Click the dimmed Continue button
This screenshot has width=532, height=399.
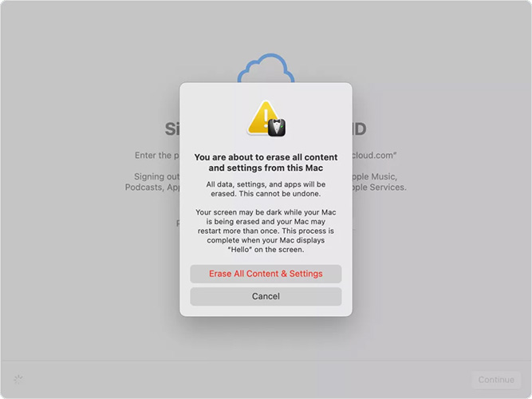point(496,380)
